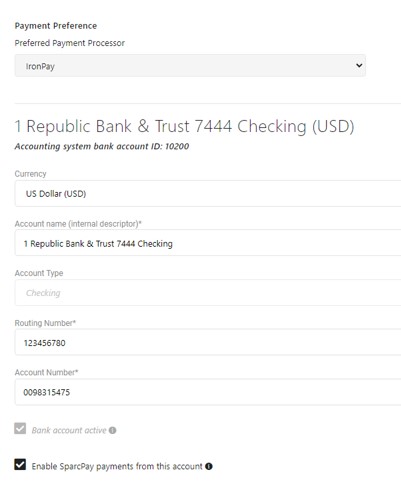Open the Currency field showing US Dollar (USD)
Screen dimensions: 401x482
pyautogui.click(x=208, y=194)
